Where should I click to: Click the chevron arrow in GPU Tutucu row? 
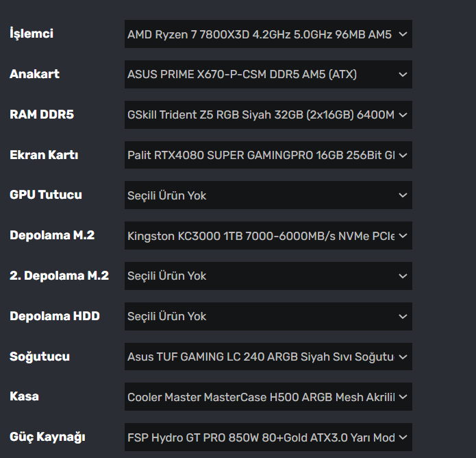(403, 195)
